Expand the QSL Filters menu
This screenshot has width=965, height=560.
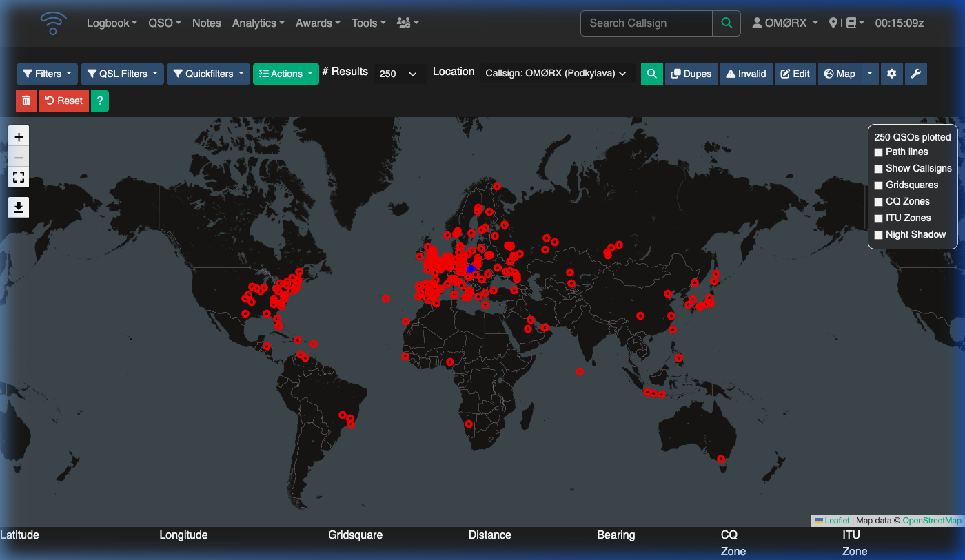pyautogui.click(x=122, y=74)
